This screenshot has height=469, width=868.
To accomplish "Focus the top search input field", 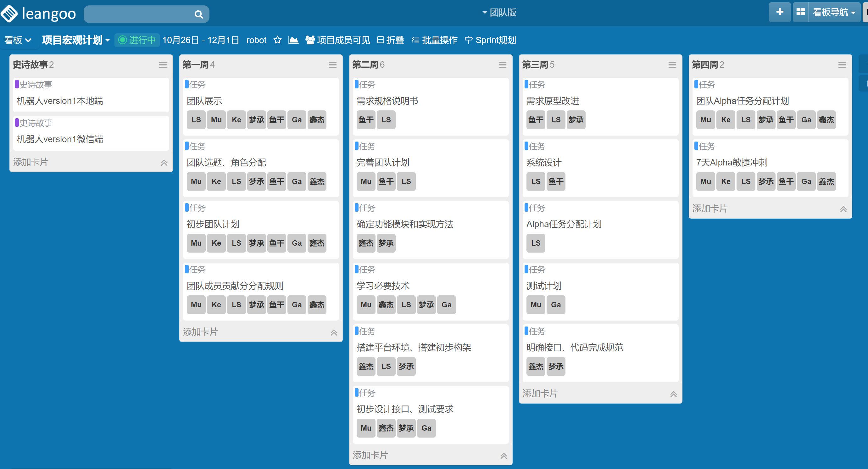I will [138, 14].
